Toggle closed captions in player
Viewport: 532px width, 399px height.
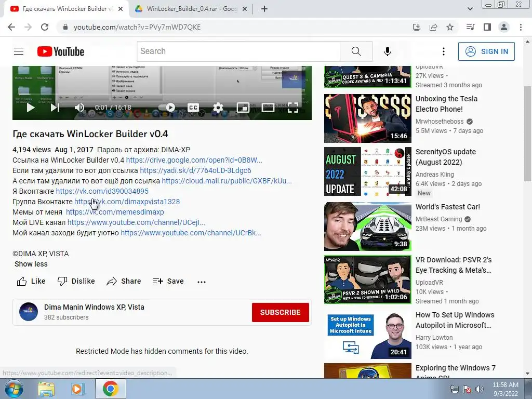[193, 108]
